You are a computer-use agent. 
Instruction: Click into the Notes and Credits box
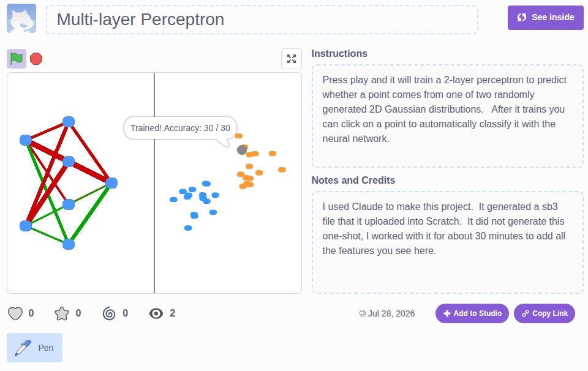[x=447, y=242]
